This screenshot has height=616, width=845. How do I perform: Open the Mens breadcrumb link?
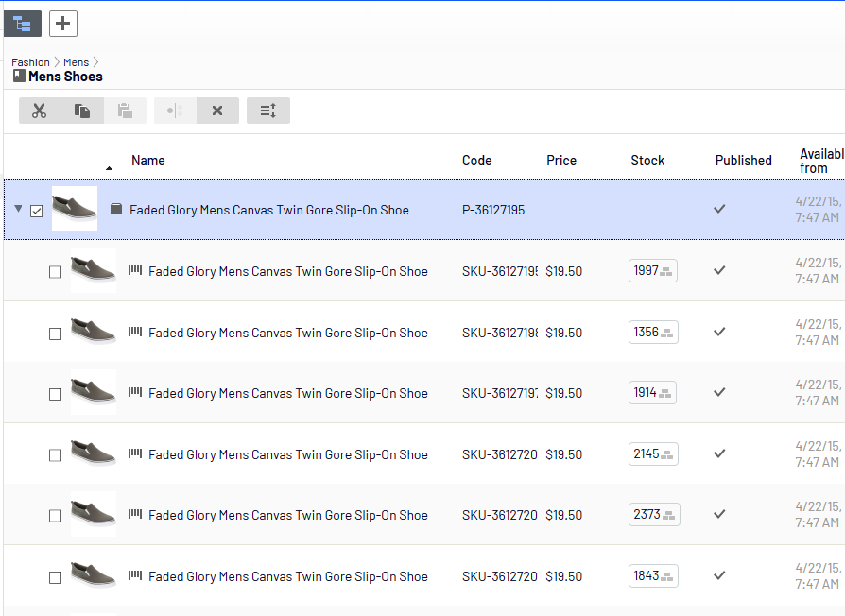tap(76, 62)
